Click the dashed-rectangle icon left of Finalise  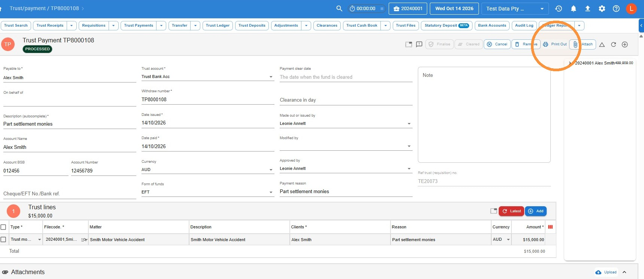coord(408,44)
